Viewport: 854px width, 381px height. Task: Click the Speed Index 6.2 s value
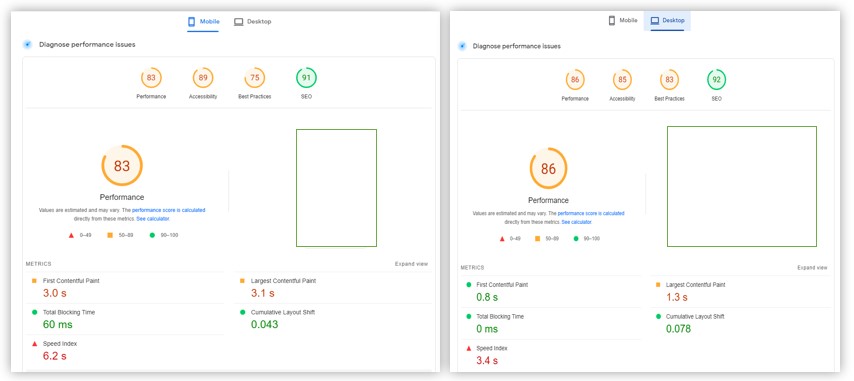click(54, 356)
